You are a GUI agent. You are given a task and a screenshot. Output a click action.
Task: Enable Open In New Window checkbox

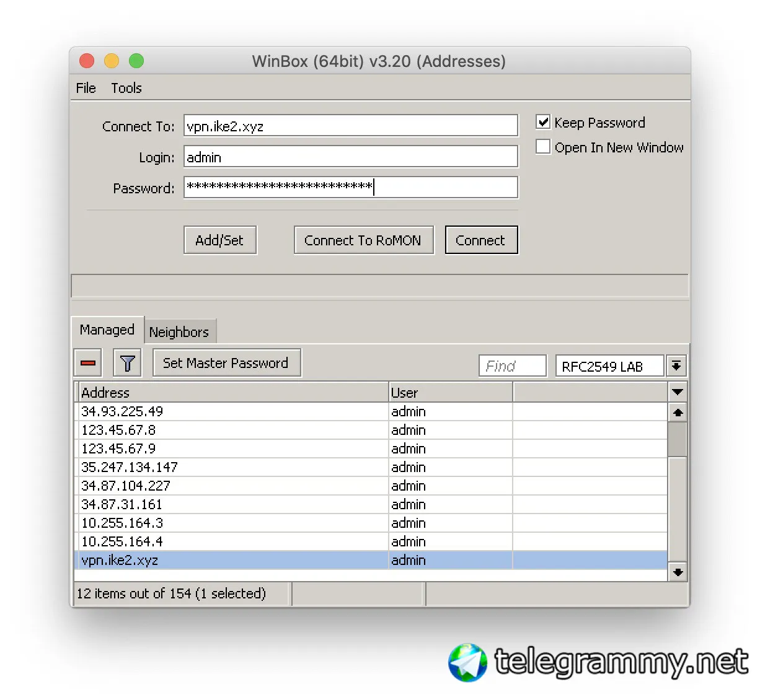543,147
